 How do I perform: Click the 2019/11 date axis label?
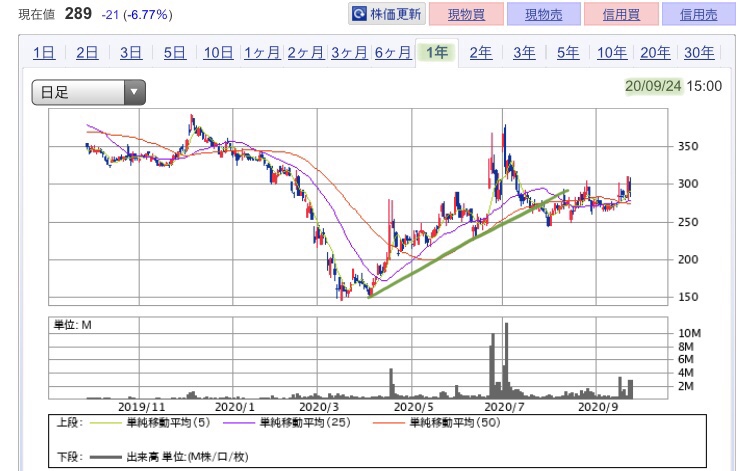(x=141, y=407)
